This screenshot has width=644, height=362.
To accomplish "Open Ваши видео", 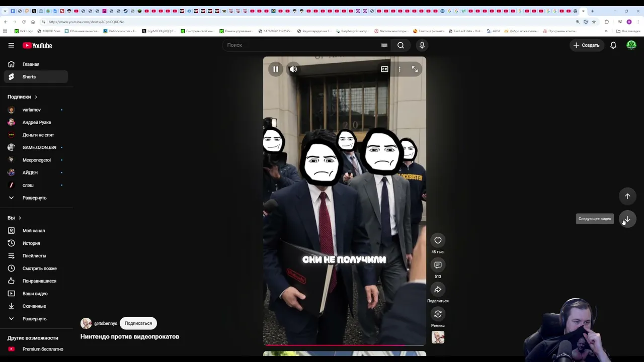I will [35, 294].
